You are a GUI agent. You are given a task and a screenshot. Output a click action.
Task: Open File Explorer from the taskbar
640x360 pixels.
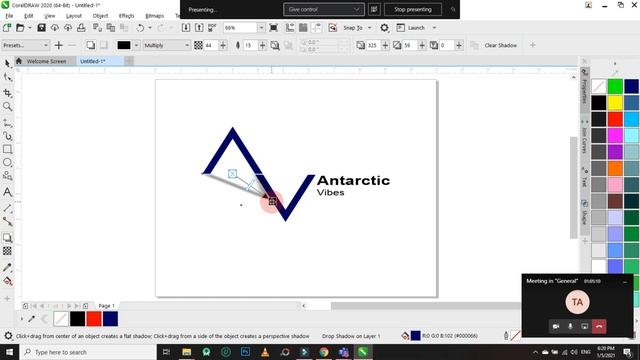pyautogui.click(x=187, y=352)
